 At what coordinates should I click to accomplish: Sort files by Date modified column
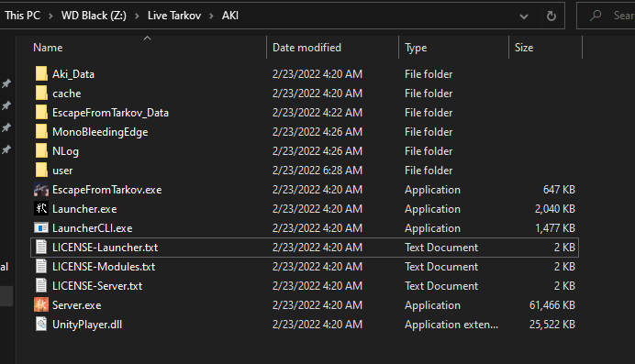307,48
